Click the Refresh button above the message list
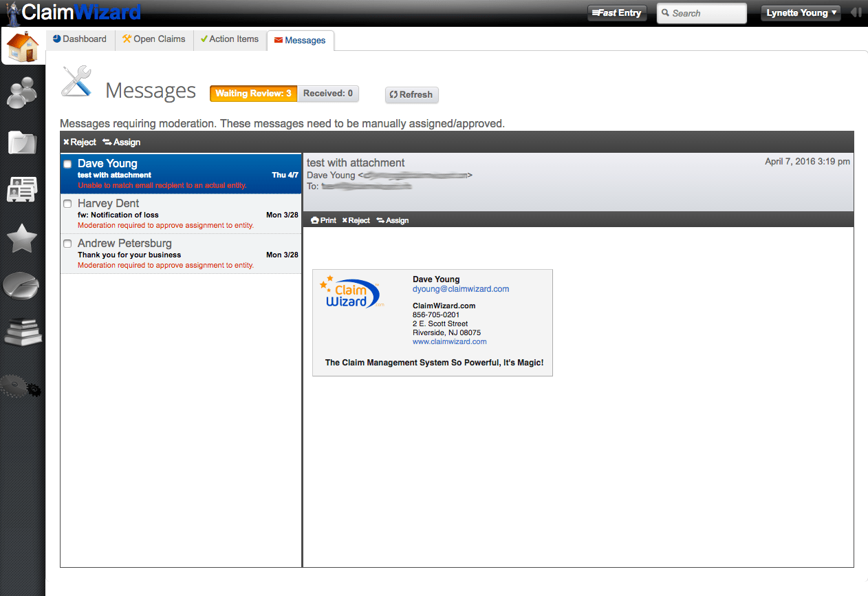This screenshot has height=596, width=868. [x=411, y=95]
